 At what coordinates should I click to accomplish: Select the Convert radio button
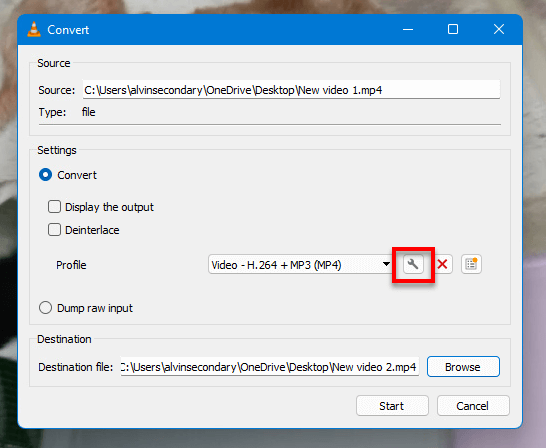coord(46,175)
